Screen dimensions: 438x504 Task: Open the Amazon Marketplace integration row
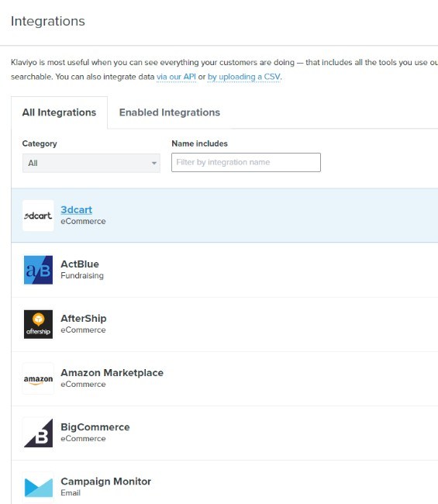coord(225,378)
